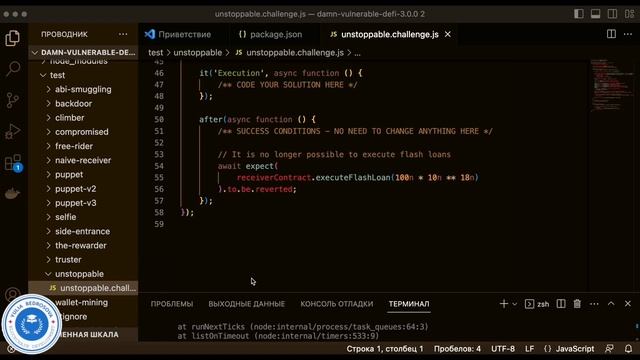Expand the abi-smuggling folder
Screen dimensions: 640x360
84,89
